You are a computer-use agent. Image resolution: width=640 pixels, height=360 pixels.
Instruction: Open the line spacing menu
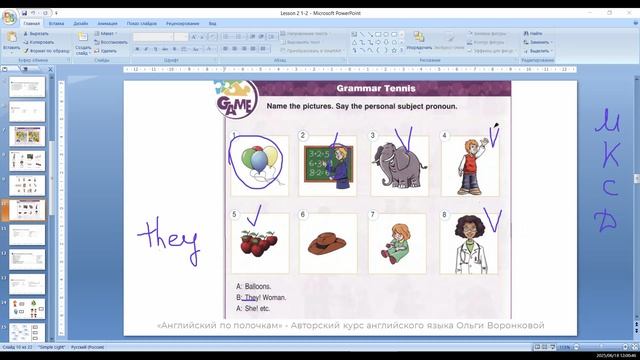click(272, 37)
